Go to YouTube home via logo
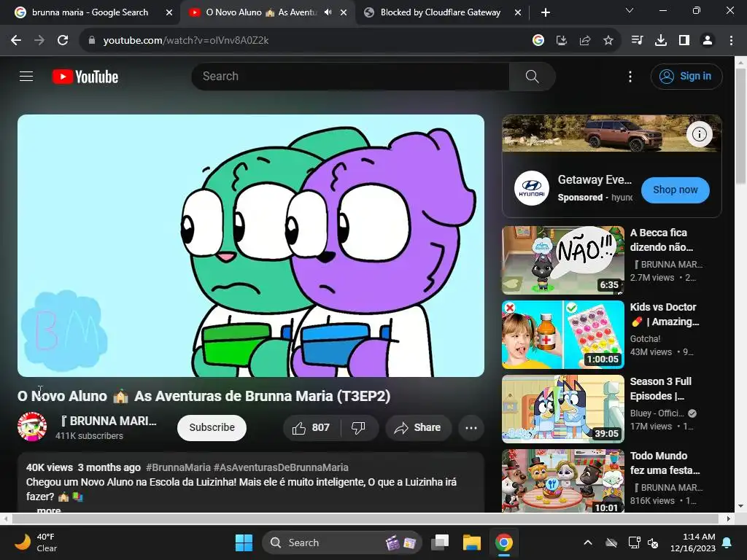 85,77
